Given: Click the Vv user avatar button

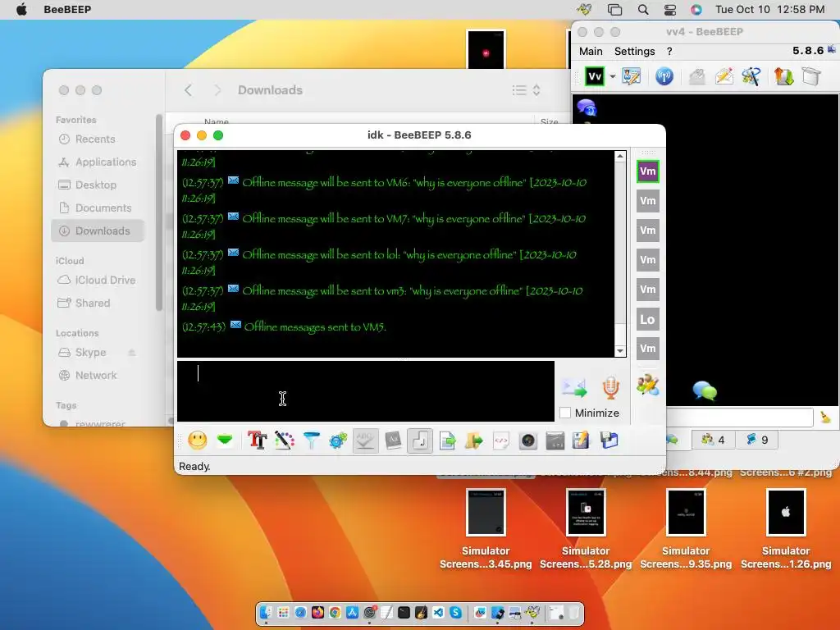Looking at the screenshot, I should click(595, 76).
